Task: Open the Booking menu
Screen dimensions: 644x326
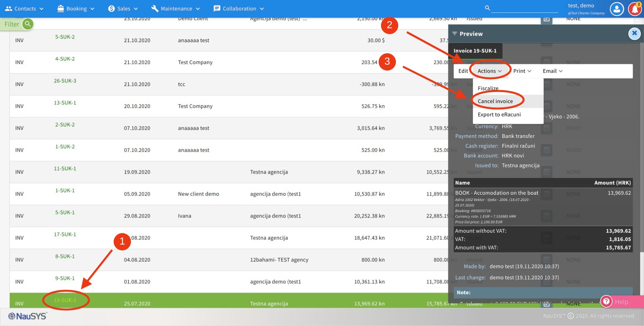Action: point(76,9)
